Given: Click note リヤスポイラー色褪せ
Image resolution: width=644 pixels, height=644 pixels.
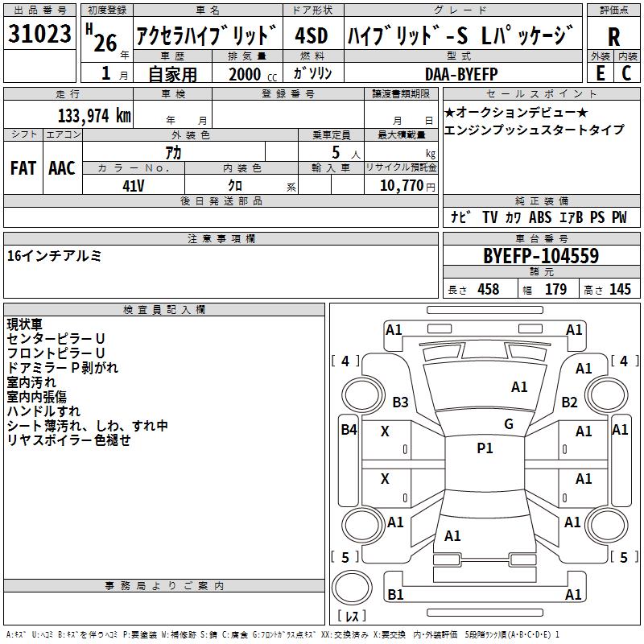Looking at the screenshot, I should click(x=68, y=440).
